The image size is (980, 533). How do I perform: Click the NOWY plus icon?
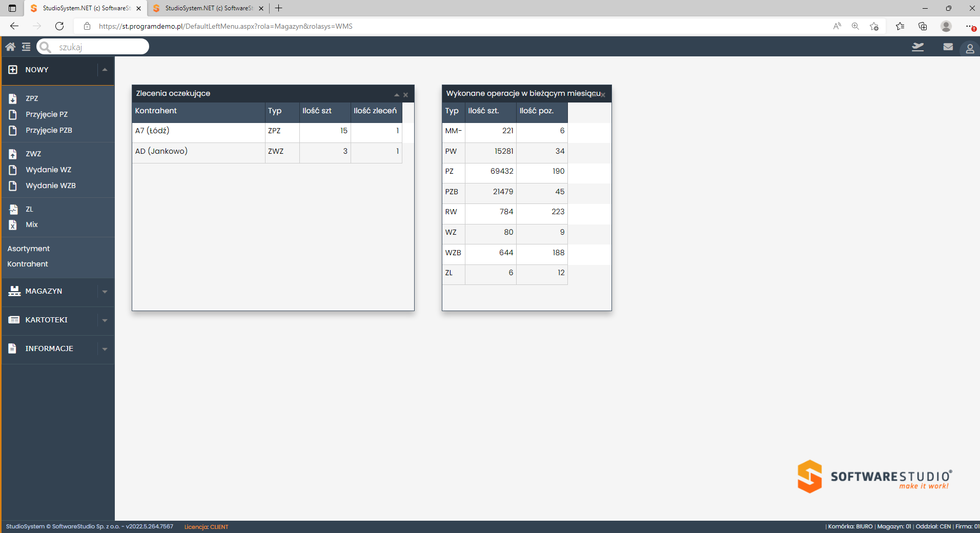click(x=13, y=70)
